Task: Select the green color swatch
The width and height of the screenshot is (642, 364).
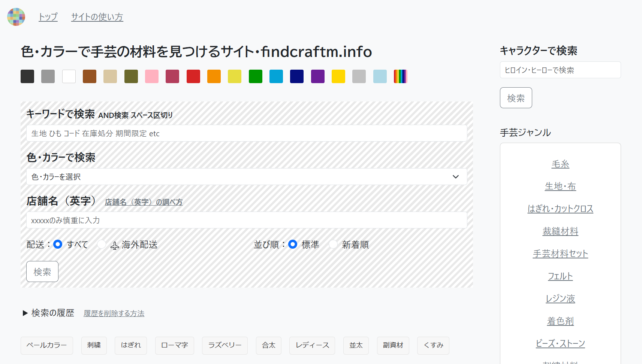Action: (256, 76)
